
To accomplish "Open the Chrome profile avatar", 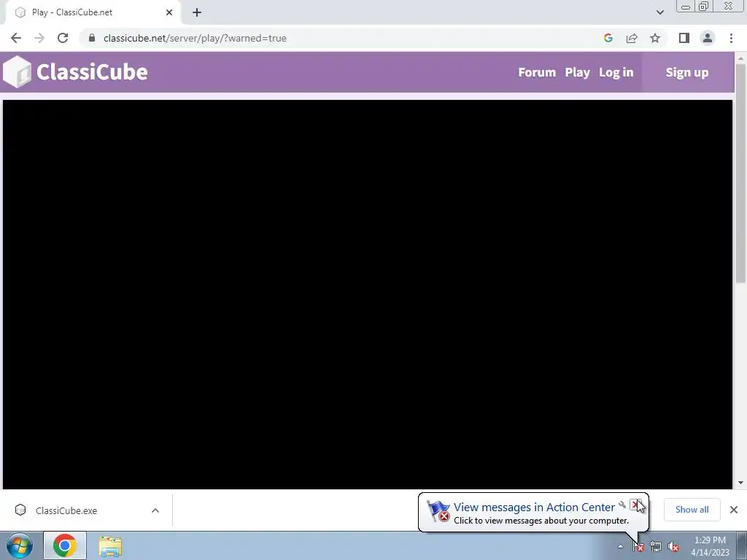I will (x=708, y=38).
